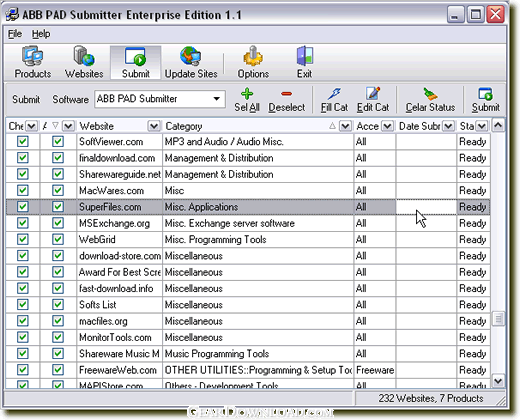Toggle second checkbox in macfiles.org row
The height and width of the screenshot is (420, 520).
tap(58, 321)
